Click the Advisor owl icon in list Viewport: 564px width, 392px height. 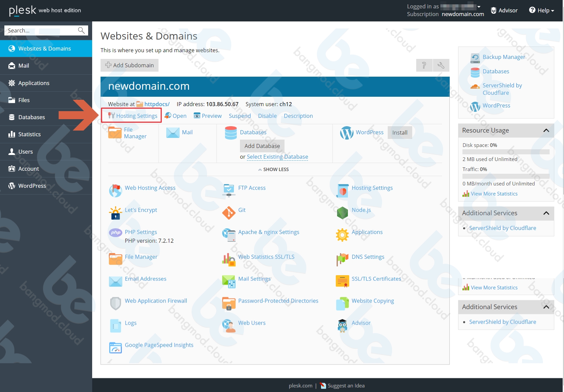click(x=342, y=326)
